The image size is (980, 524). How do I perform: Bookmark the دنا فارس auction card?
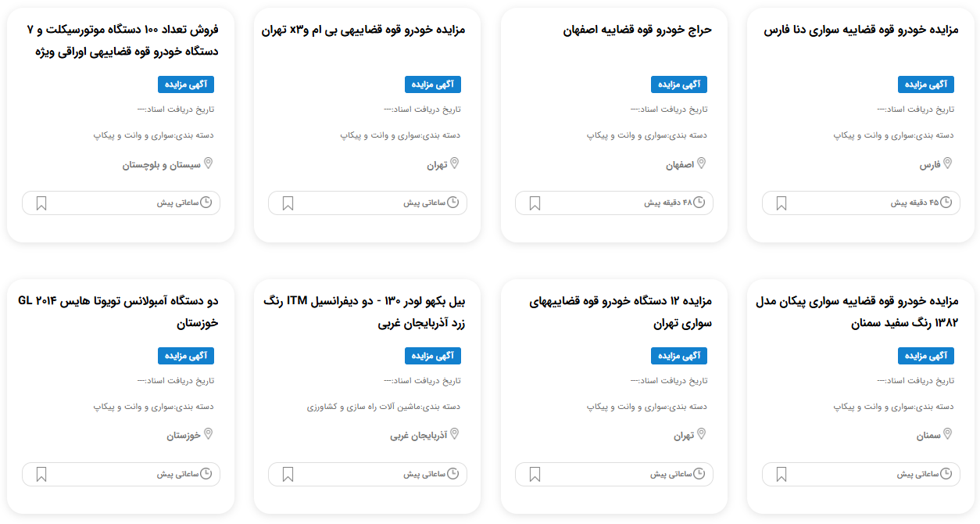(x=781, y=203)
